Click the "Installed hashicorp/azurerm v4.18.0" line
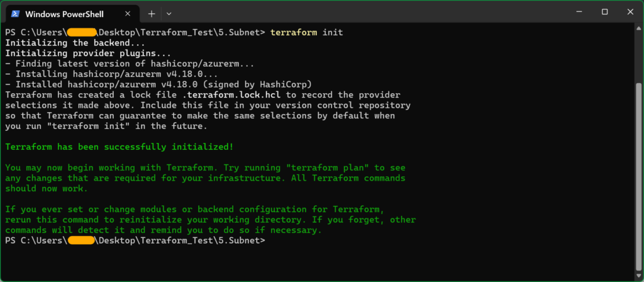644x282 pixels. (158, 85)
